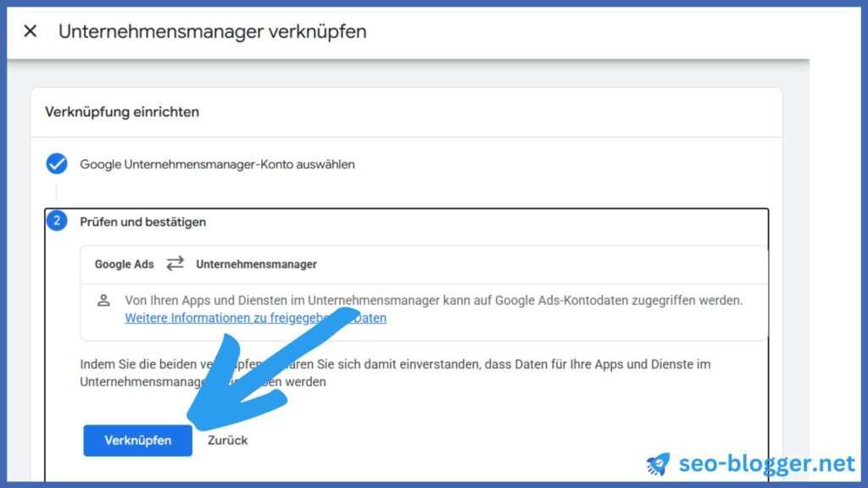
Task: Open the Weitere Informationen zu freigegebenen Daten link
Action: pyautogui.click(x=255, y=319)
